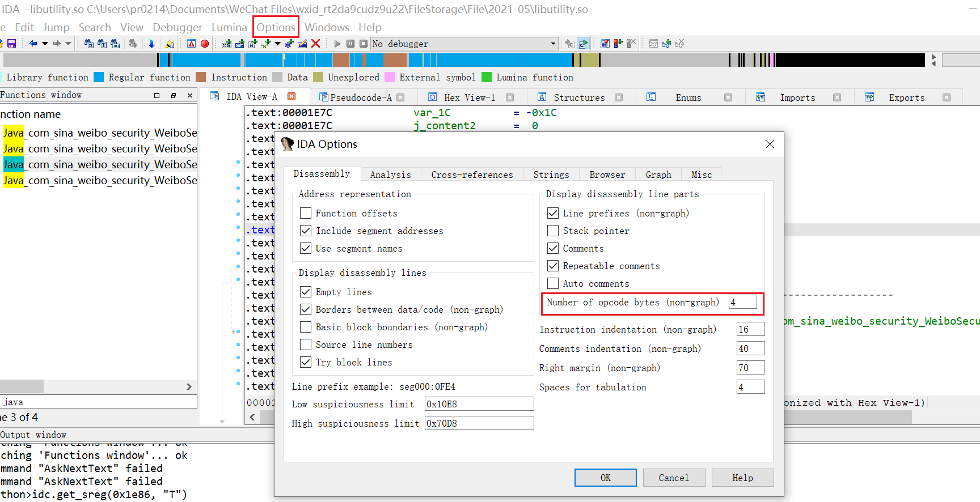Click the Spaces for tabulation field
The height and width of the screenshot is (502, 980).
(x=751, y=387)
